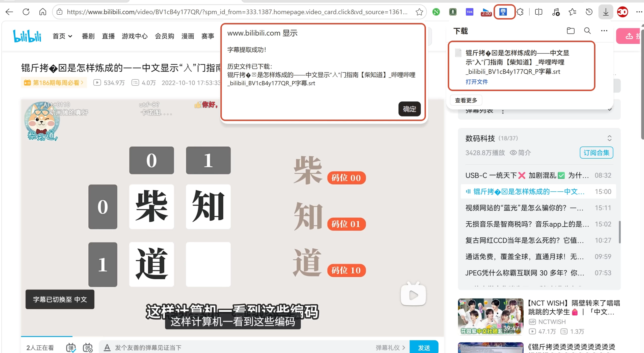
Task: Select the current 锟斤拷 playlist episode
Action: [x=538, y=192]
